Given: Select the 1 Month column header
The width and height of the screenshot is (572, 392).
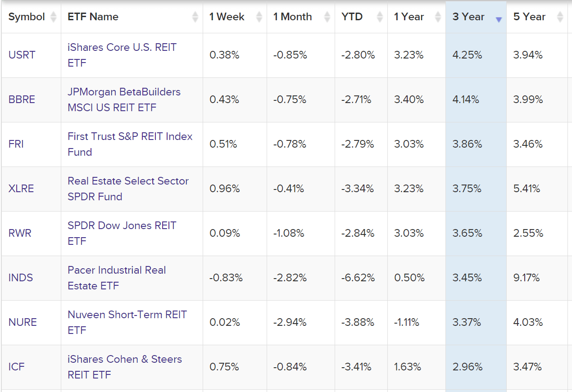Looking at the screenshot, I should [x=291, y=17].
